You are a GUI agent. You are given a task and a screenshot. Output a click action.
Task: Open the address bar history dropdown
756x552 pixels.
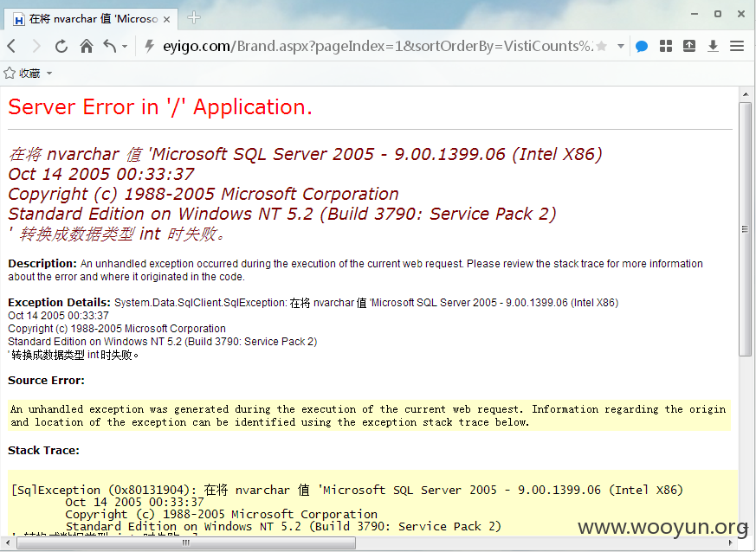coord(621,46)
